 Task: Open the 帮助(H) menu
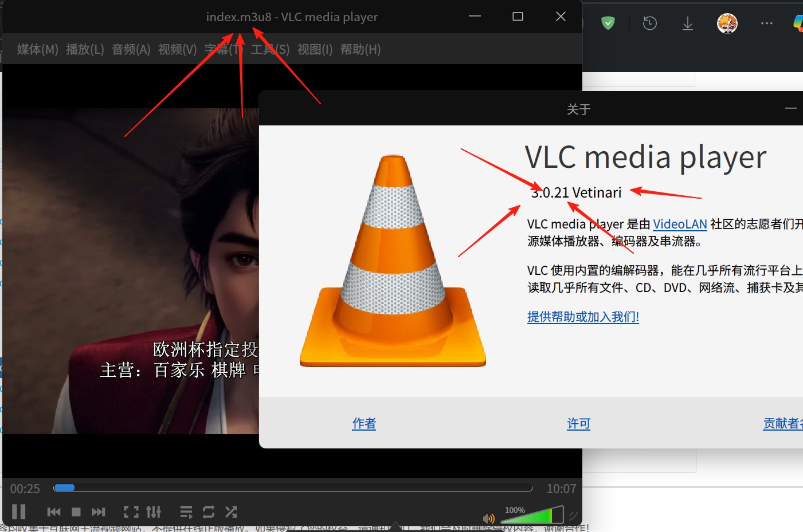tap(361, 49)
